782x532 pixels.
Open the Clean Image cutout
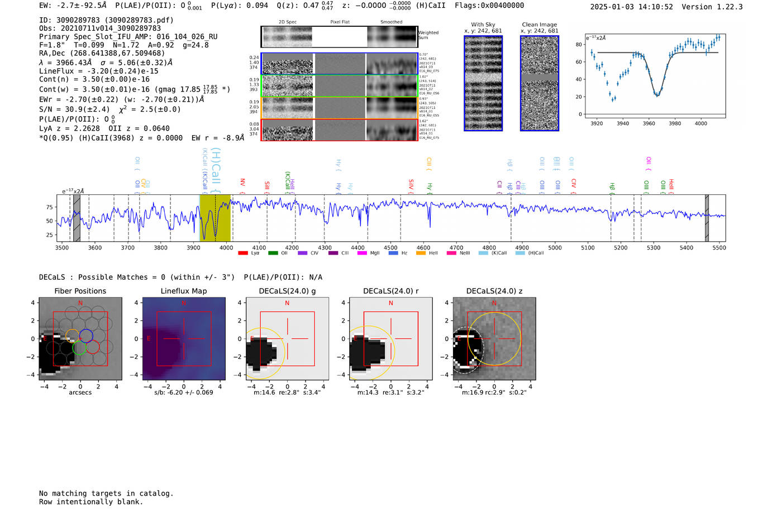coord(540,83)
